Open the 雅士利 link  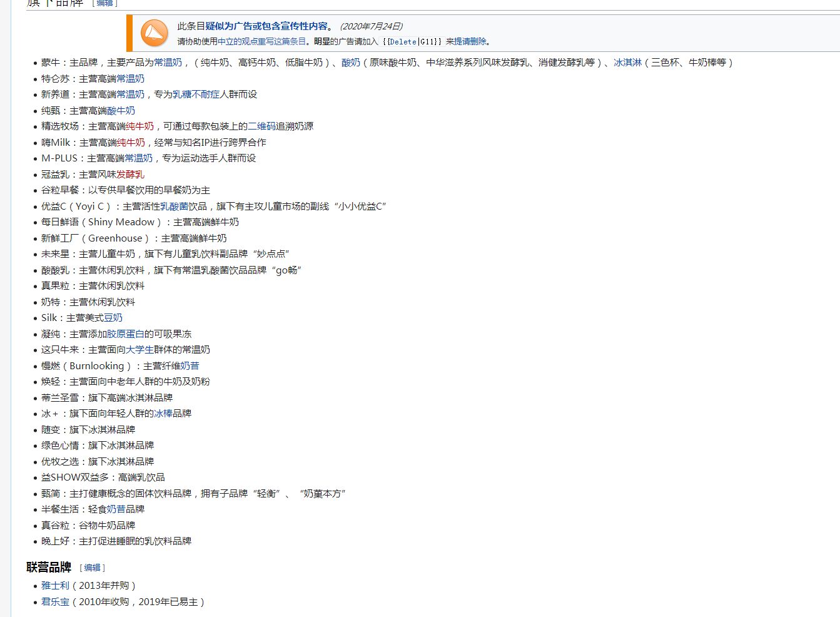[55, 586]
